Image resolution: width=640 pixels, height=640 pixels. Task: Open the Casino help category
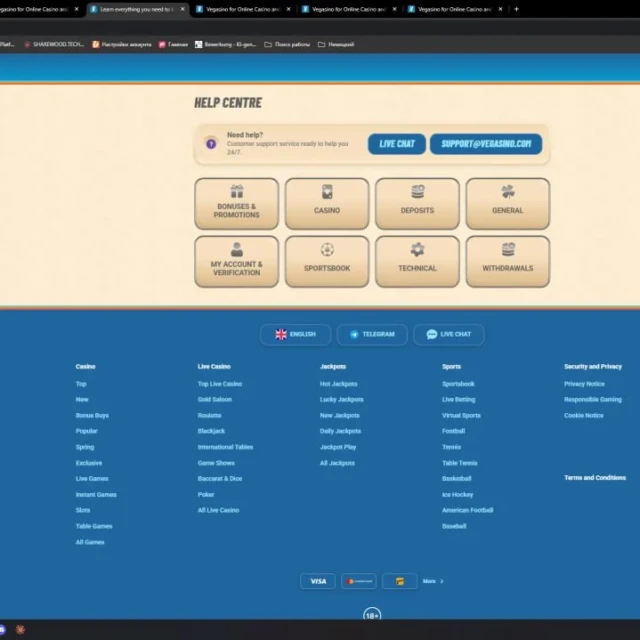[327, 204]
